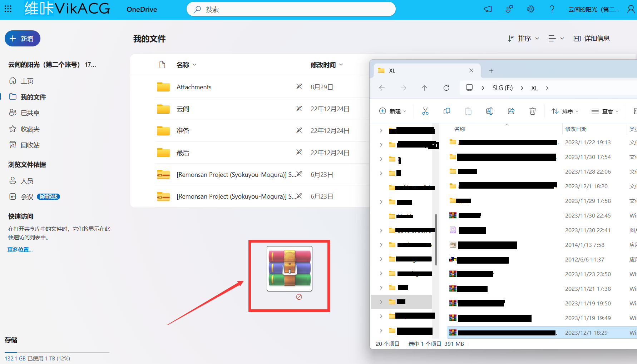Refresh the Explorer folder view
Screen dimensions: 637x364
click(446, 88)
